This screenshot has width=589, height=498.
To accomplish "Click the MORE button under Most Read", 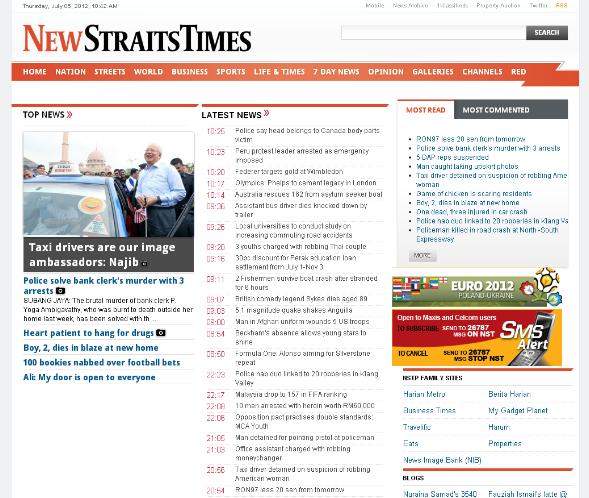I will tap(423, 256).
